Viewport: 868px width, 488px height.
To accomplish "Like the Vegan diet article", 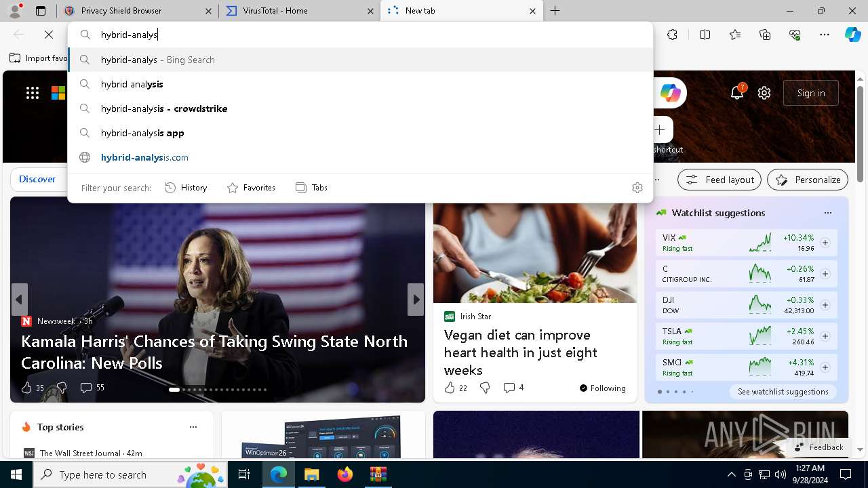I will (450, 388).
